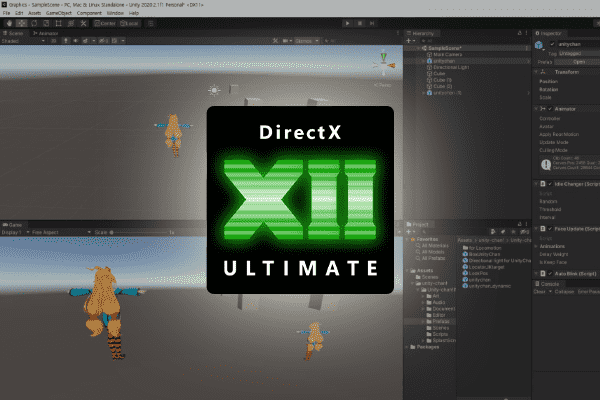
Task: Click the Project search by type icon
Action: click(x=493, y=232)
